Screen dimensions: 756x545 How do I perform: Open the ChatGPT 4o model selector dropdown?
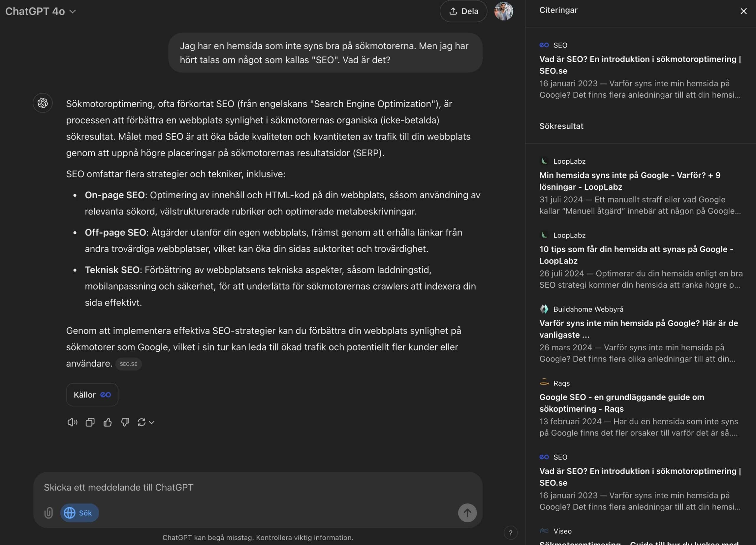(x=40, y=11)
